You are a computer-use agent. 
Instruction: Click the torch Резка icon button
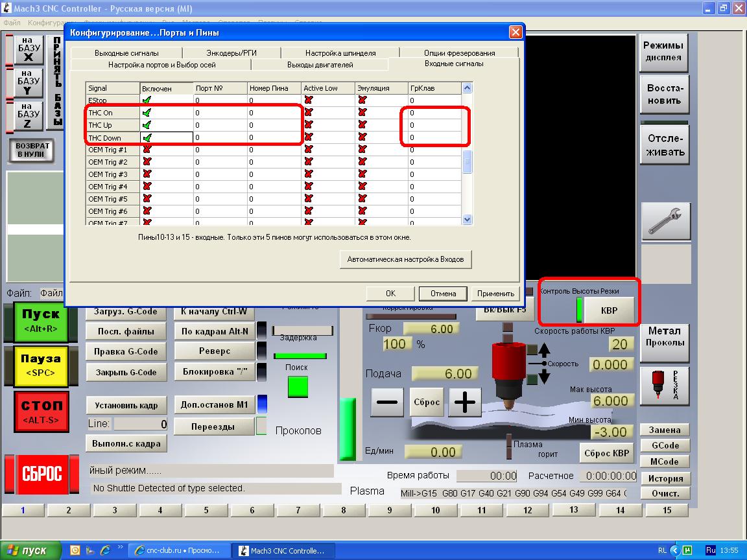[665, 386]
